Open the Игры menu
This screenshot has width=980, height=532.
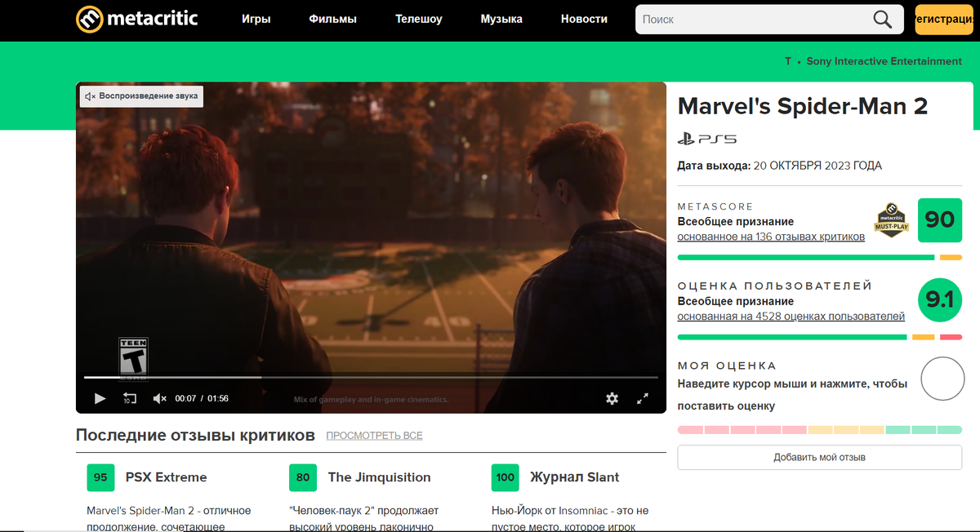[x=256, y=19]
